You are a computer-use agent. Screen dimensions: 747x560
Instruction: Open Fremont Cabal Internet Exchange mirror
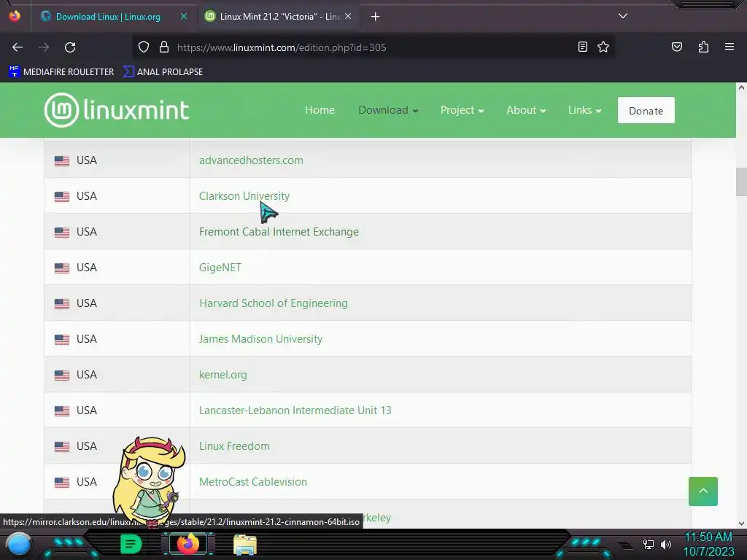click(279, 232)
